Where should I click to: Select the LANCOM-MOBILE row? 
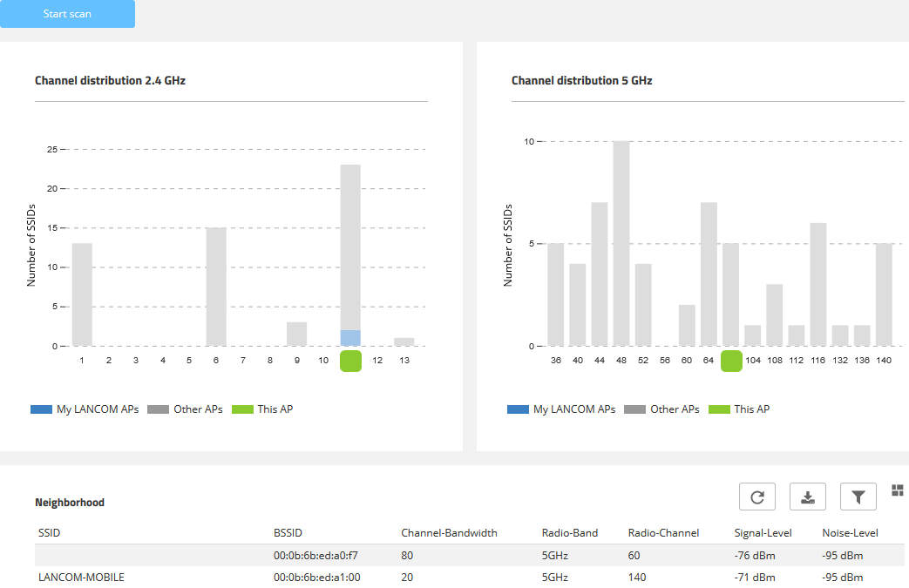[81, 577]
